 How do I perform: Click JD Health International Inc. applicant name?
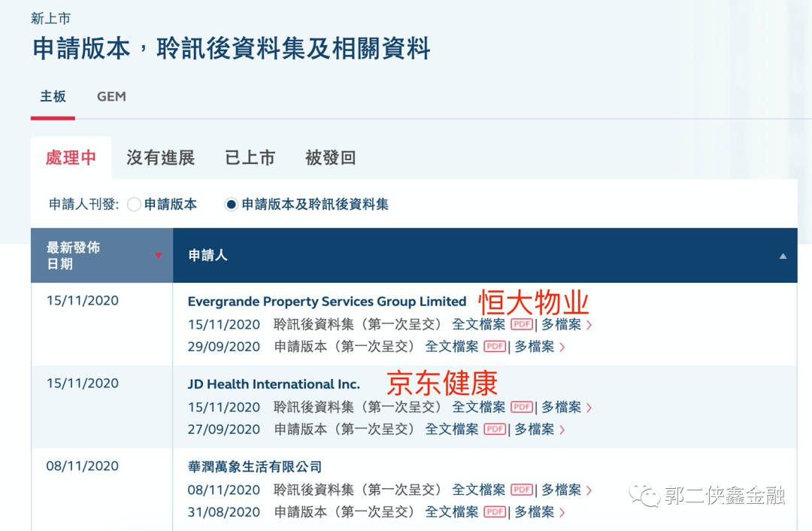point(274,384)
